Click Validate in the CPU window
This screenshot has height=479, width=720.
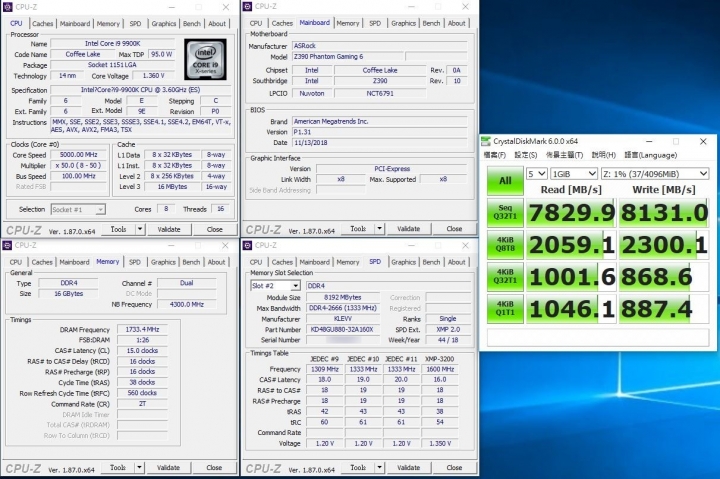point(169,229)
